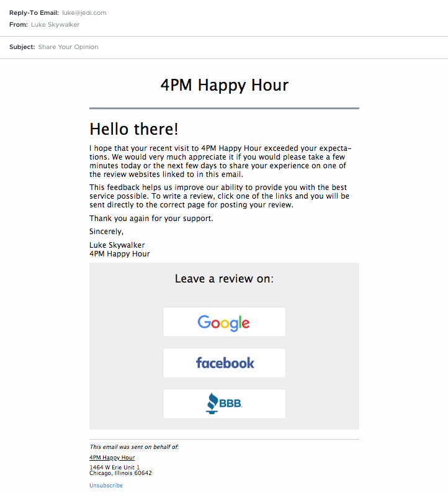This screenshot has height=498, width=448.
Task: Click the Hello there! greeting heading
Action: 134,129
